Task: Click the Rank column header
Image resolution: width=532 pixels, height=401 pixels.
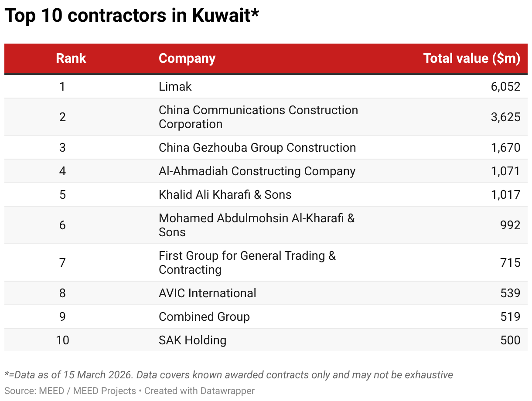Action: click(71, 58)
